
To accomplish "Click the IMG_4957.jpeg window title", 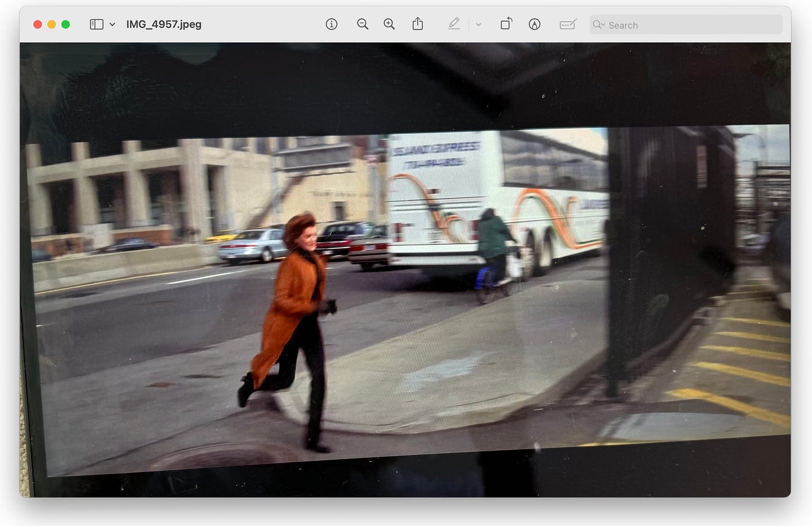I will tap(164, 25).
